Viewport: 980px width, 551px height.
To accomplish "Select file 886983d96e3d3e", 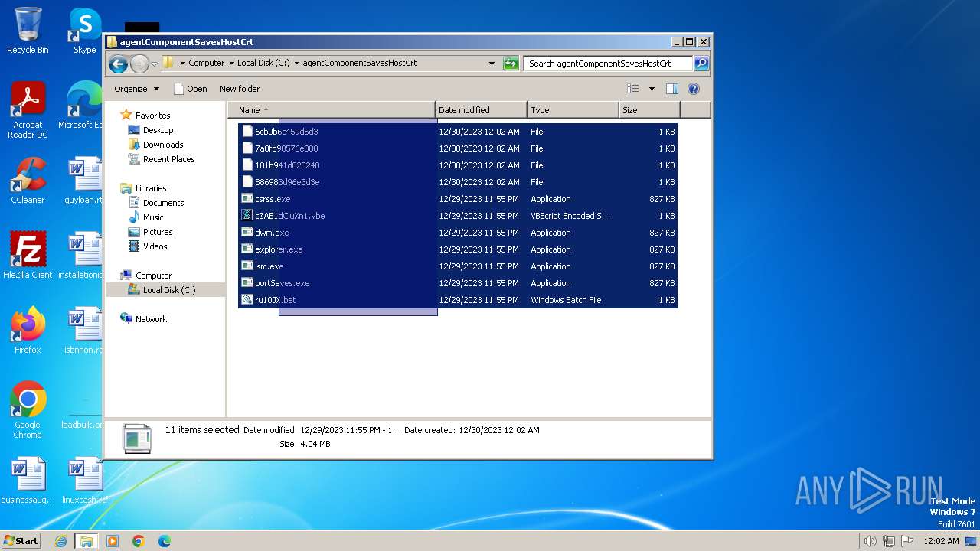I will pos(287,182).
